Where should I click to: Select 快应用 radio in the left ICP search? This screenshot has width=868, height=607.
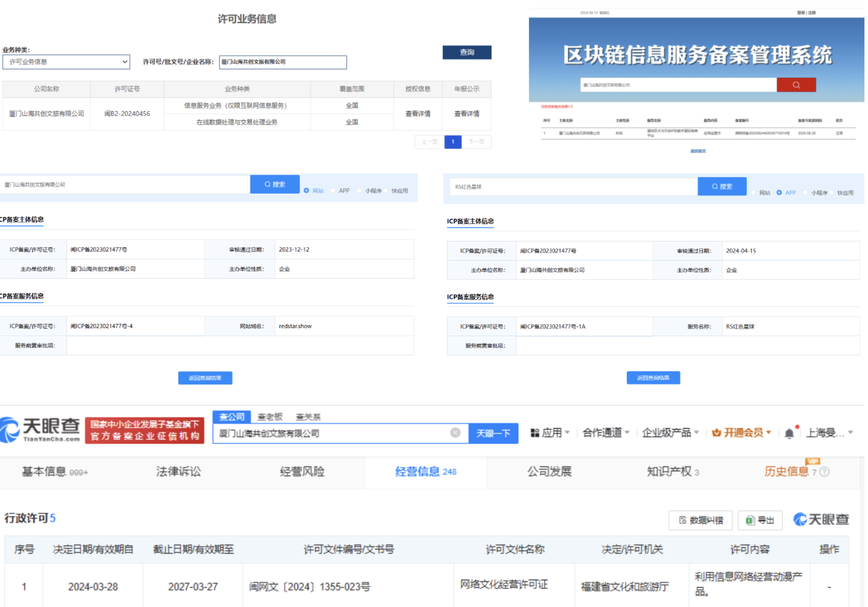tap(385, 191)
